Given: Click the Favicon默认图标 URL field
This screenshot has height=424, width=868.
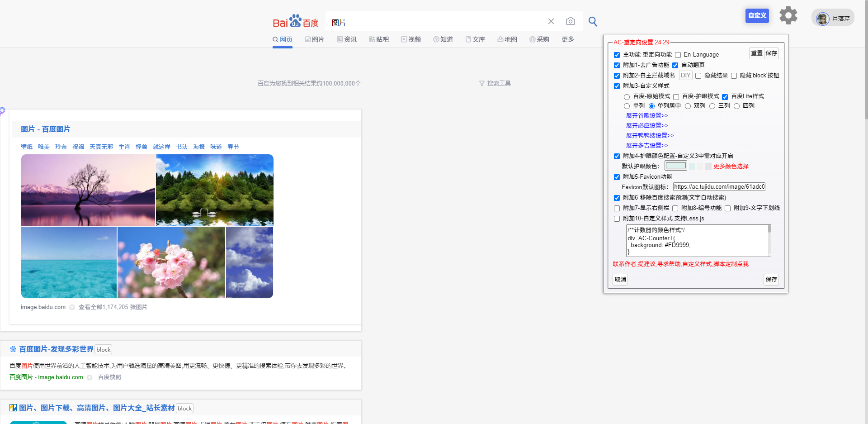Looking at the screenshot, I should tap(719, 187).
